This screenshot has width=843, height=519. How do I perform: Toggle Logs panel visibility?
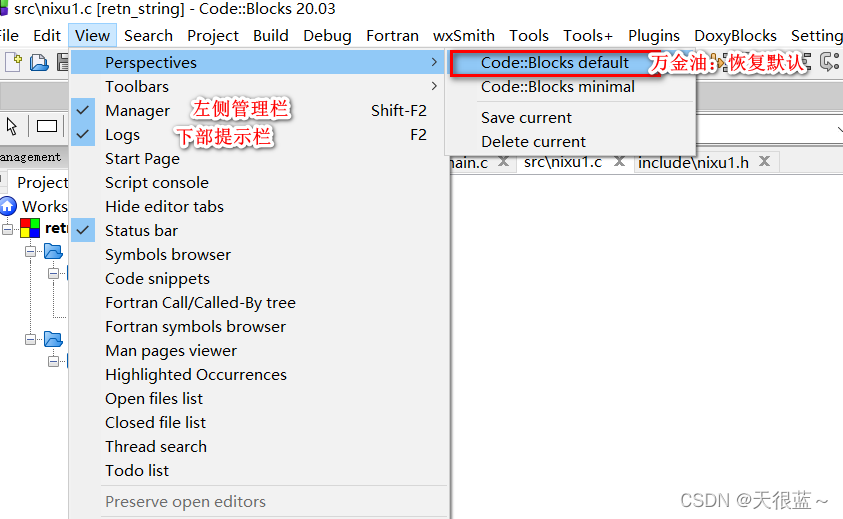coord(260,134)
